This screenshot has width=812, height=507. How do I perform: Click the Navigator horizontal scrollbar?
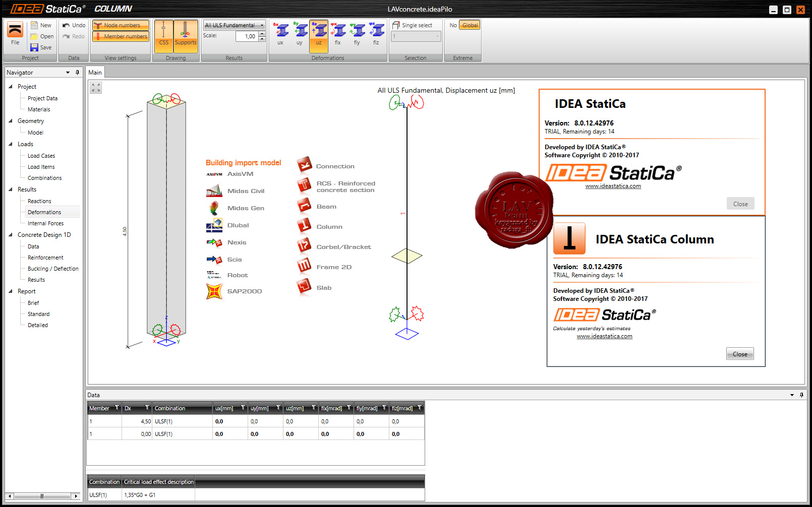click(42, 496)
